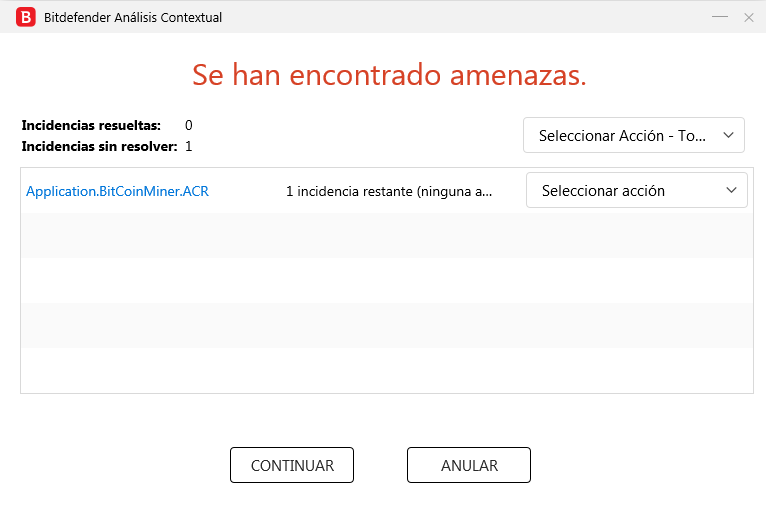
Task: Click the 'Incidencias resueltas:' label
Action: 91,126
